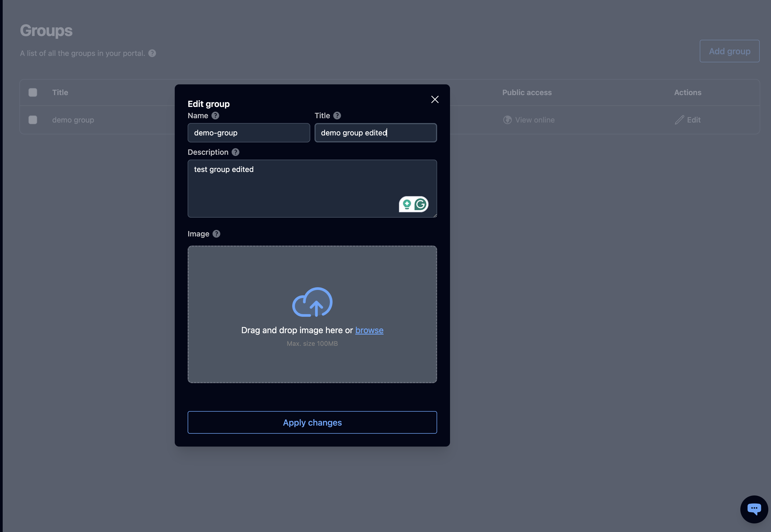Click the Description text area
Viewport: 771px width, 532px height.
coord(312,189)
